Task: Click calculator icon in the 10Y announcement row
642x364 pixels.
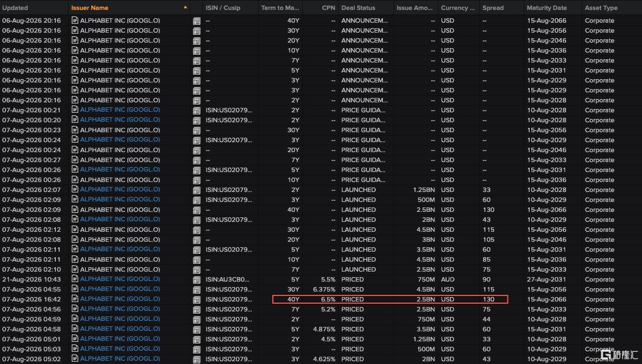Action: (196, 51)
